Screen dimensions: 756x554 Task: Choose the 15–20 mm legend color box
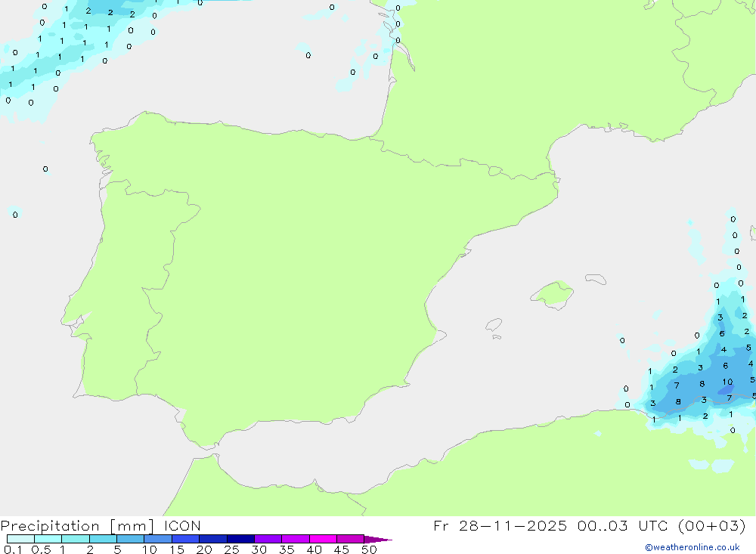pos(185,539)
